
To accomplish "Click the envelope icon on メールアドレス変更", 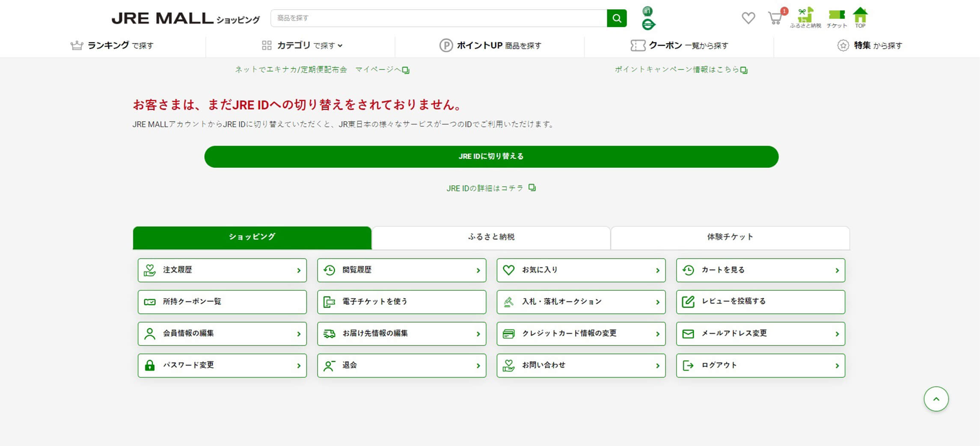I will point(688,334).
